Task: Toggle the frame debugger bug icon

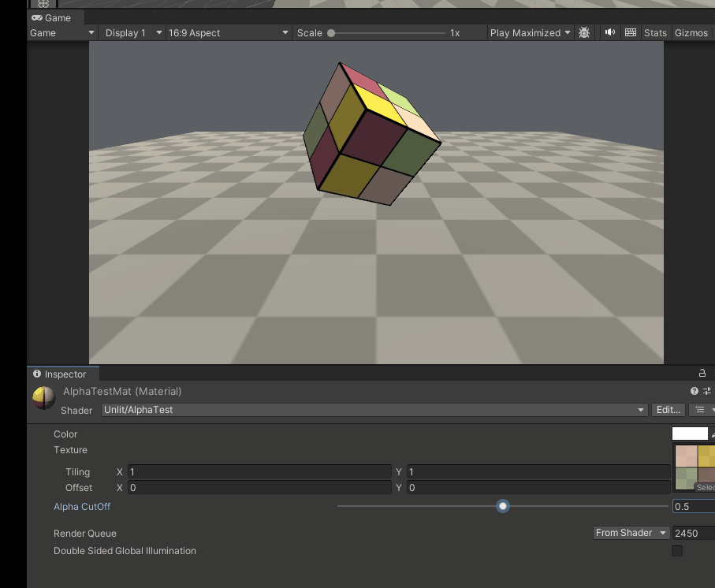Action: 583,33
